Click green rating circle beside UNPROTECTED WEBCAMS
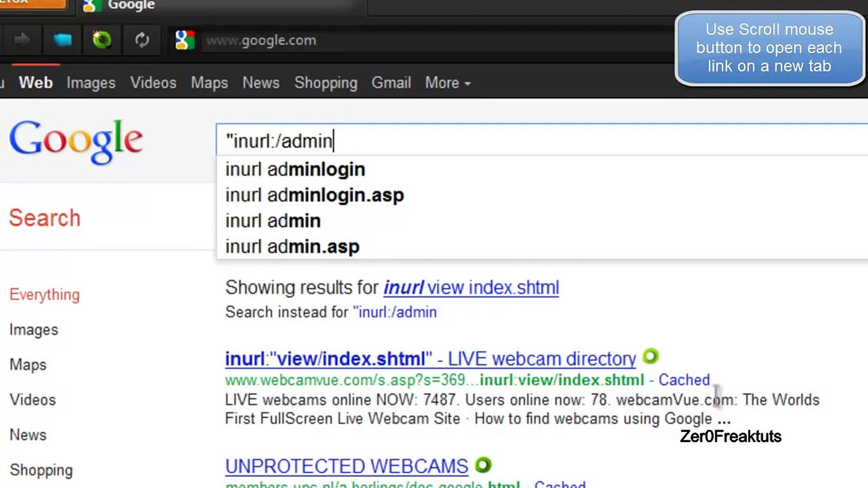 (483, 465)
